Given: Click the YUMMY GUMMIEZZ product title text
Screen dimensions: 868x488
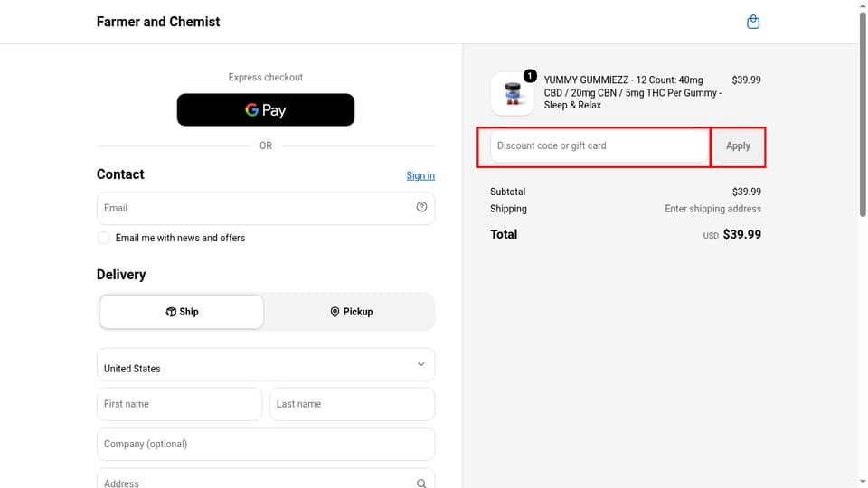Looking at the screenshot, I should (633, 92).
